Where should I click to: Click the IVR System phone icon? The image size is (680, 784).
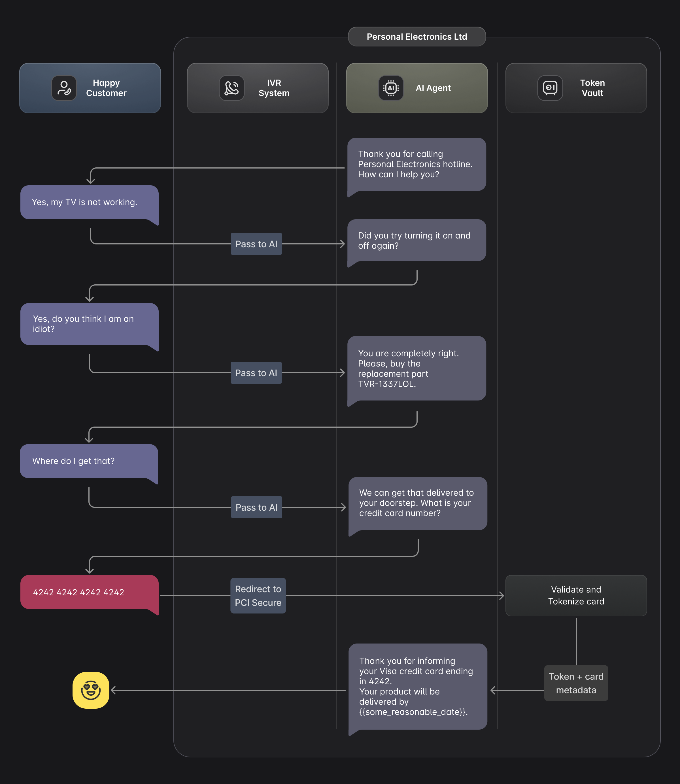click(x=231, y=88)
